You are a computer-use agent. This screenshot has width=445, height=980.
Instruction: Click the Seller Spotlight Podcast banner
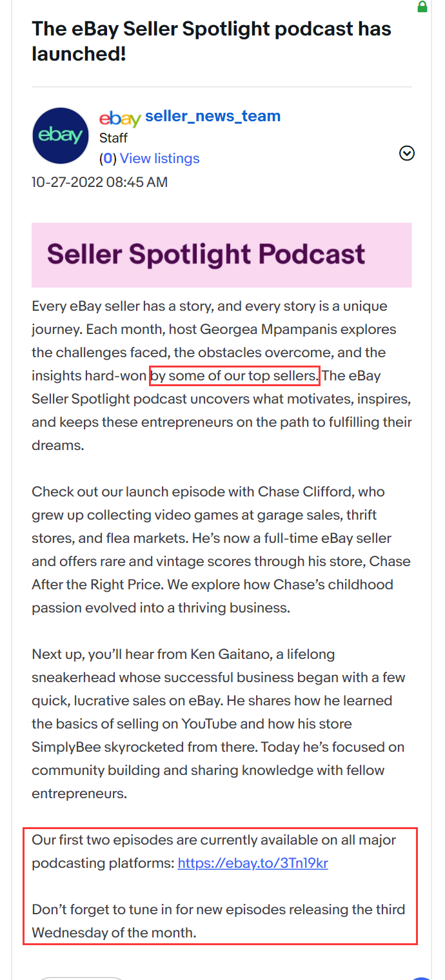pyautogui.click(x=222, y=255)
